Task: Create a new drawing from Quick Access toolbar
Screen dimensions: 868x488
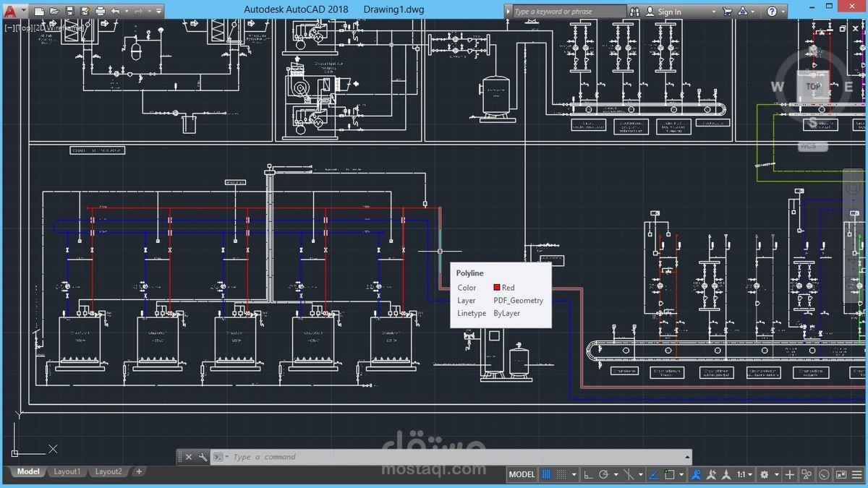Action: [39, 11]
